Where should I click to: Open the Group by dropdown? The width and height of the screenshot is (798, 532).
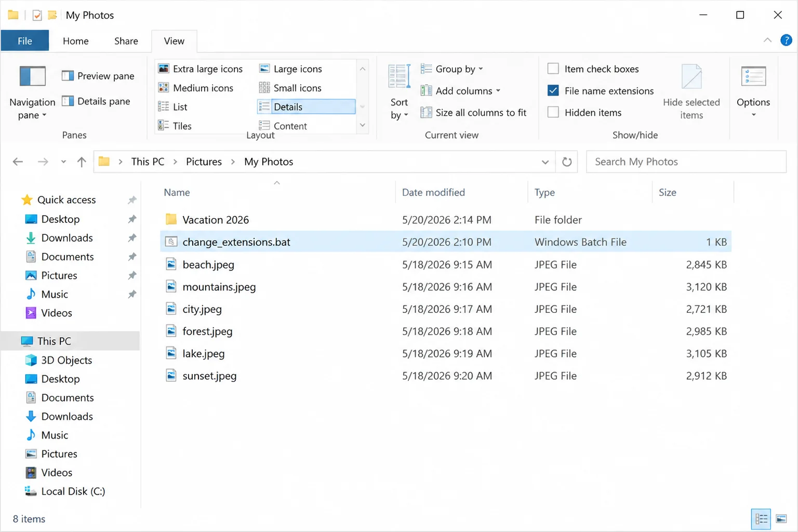pyautogui.click(x=452, y=69)
